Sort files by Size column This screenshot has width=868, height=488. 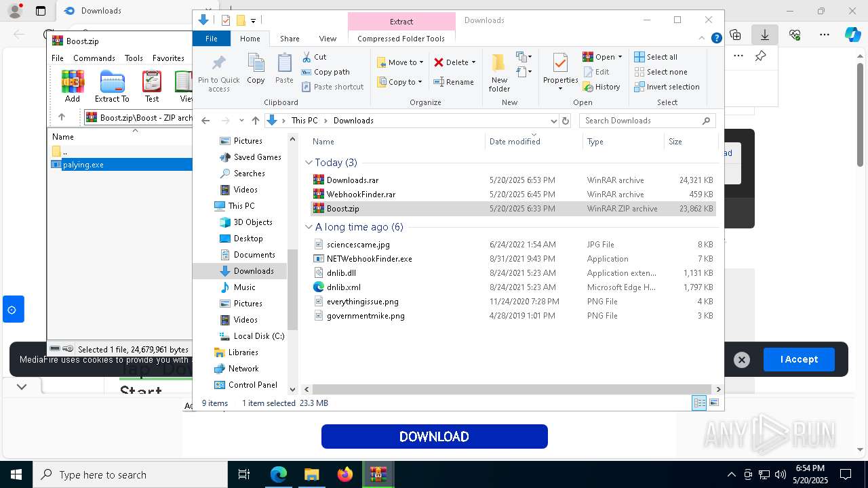690,142
